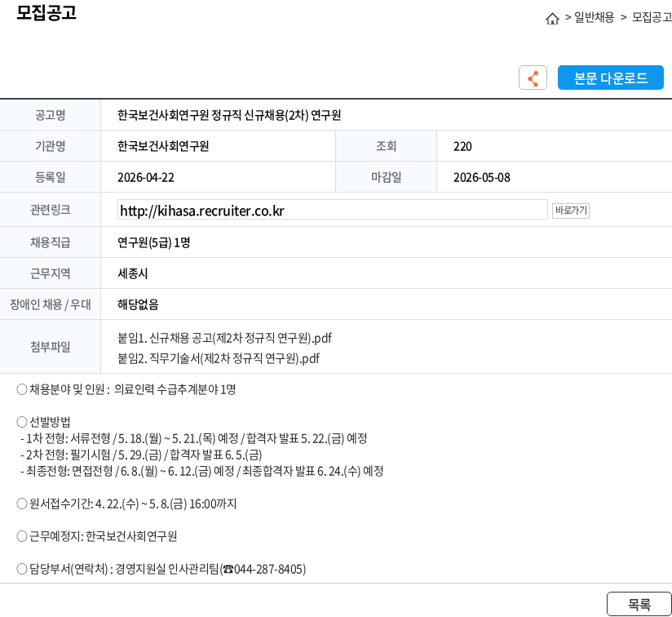Click the 조회 label cell
The image size is (672, 617).
[x=386, y=146]
